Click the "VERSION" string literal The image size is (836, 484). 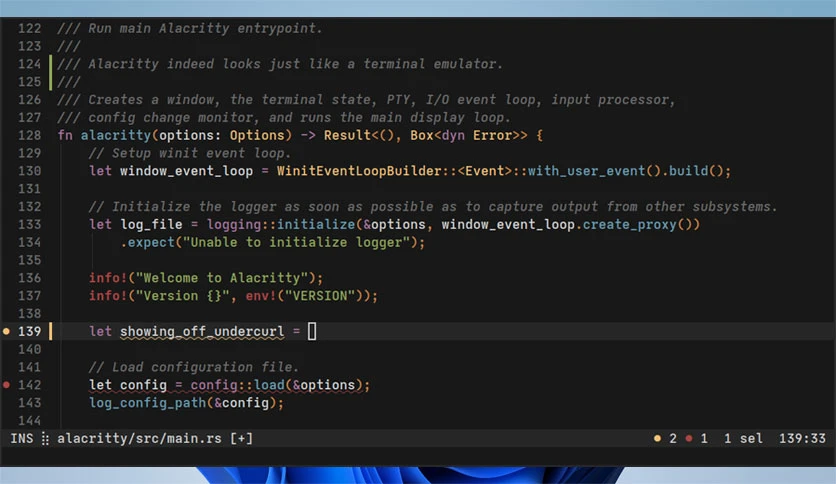(320, 296)
